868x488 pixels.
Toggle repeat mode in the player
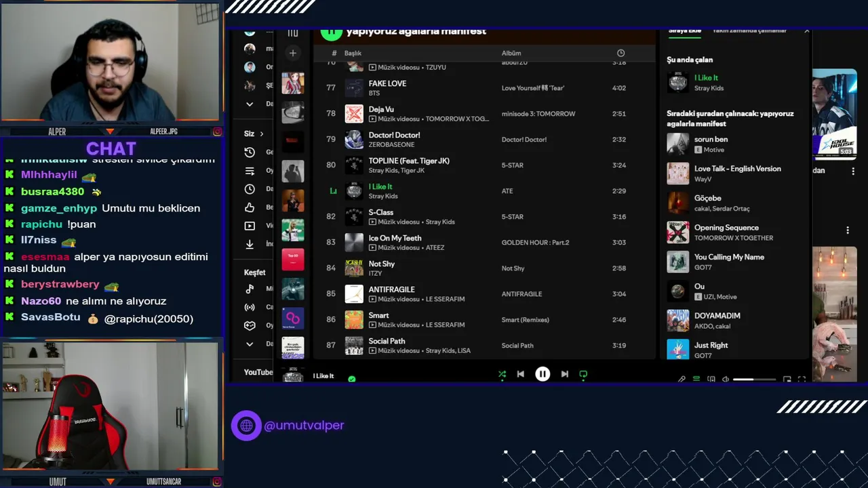[x=583, y=374]
